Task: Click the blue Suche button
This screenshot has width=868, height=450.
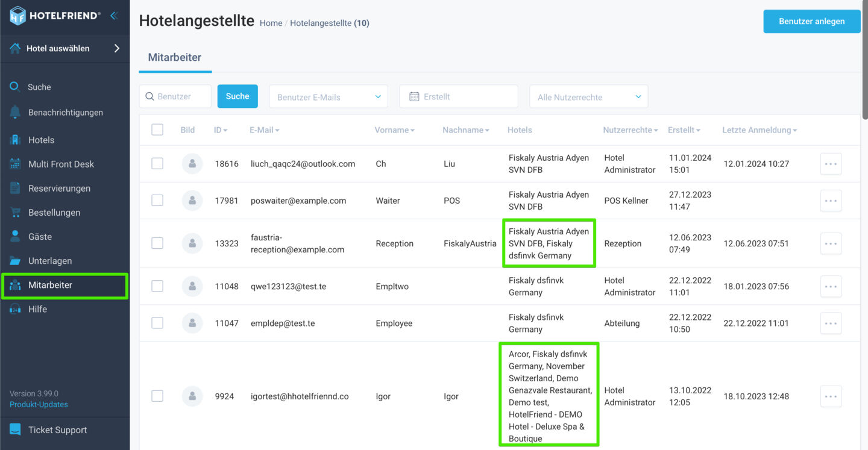Action: [237, 96]
